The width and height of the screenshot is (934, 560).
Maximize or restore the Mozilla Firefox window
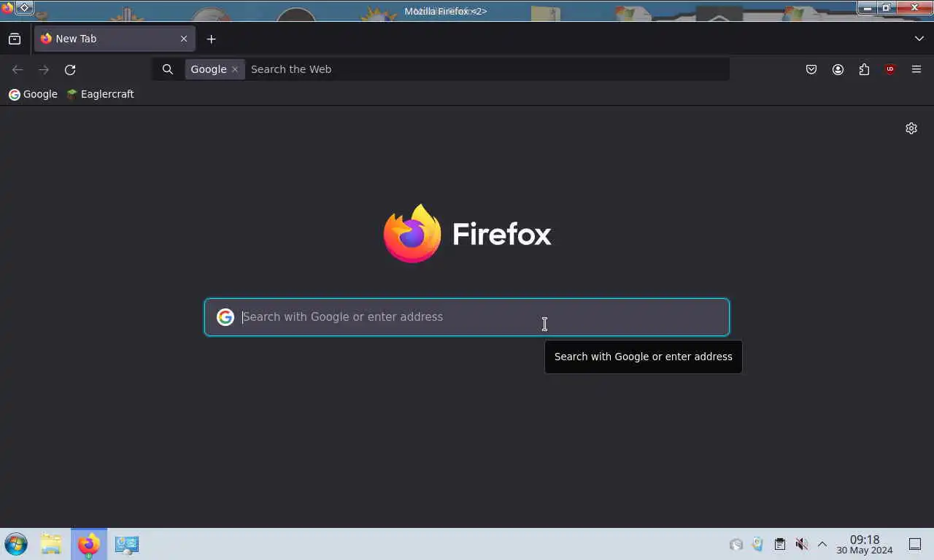[886, 8]
